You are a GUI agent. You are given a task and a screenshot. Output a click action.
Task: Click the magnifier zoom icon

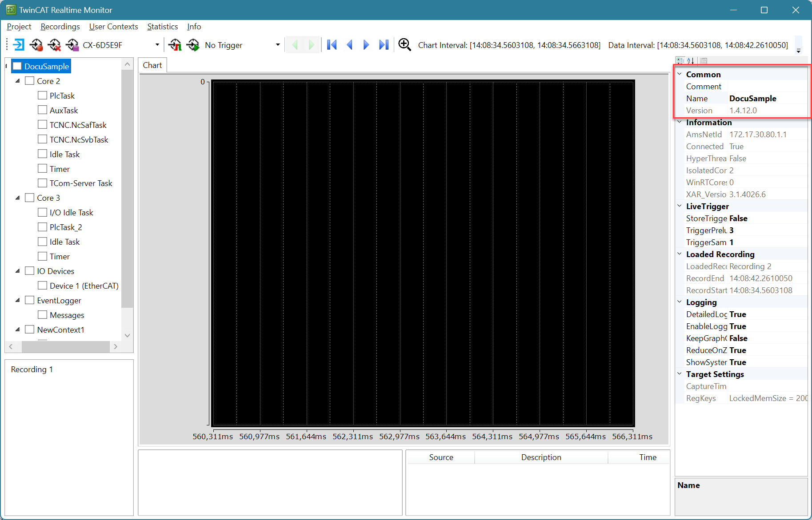(404, 44)
